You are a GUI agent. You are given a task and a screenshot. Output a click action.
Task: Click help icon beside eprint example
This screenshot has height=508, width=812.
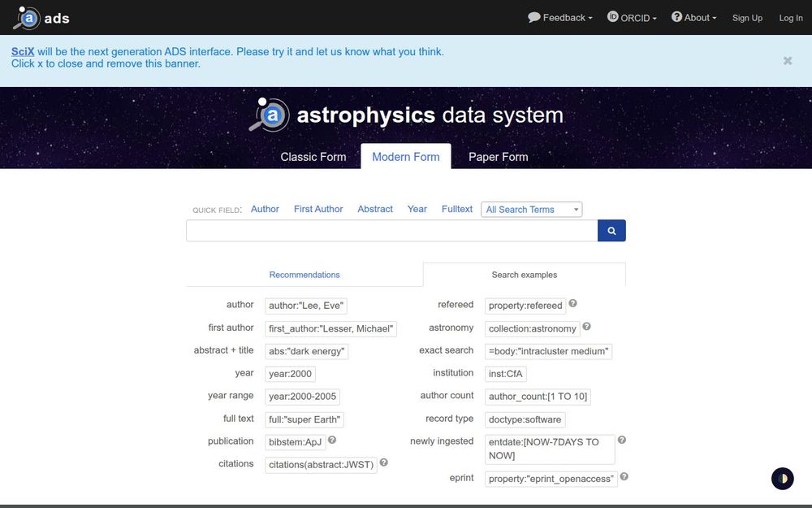coord(624,476)
